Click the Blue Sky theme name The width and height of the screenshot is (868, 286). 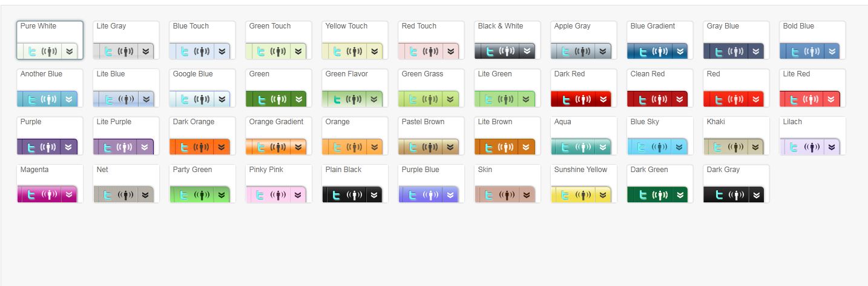[645, 122]
